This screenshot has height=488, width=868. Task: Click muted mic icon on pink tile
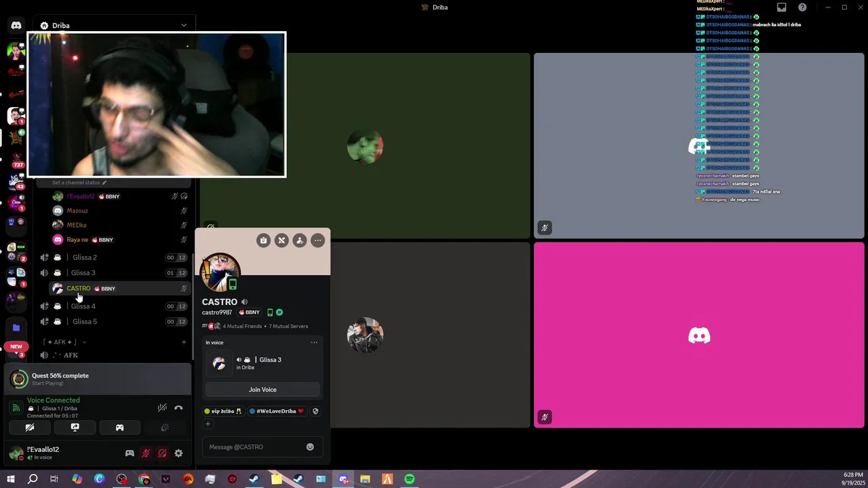coord(545,418)
